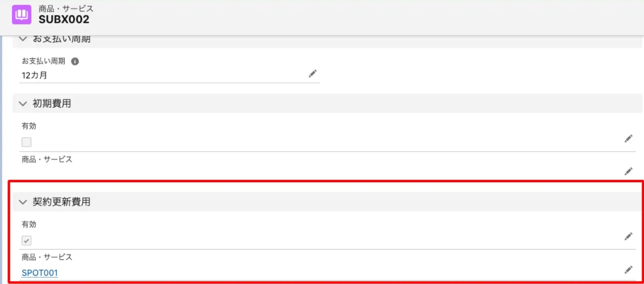Edit 商品・サービス under 初期費用 section

[x=628, y=171]
